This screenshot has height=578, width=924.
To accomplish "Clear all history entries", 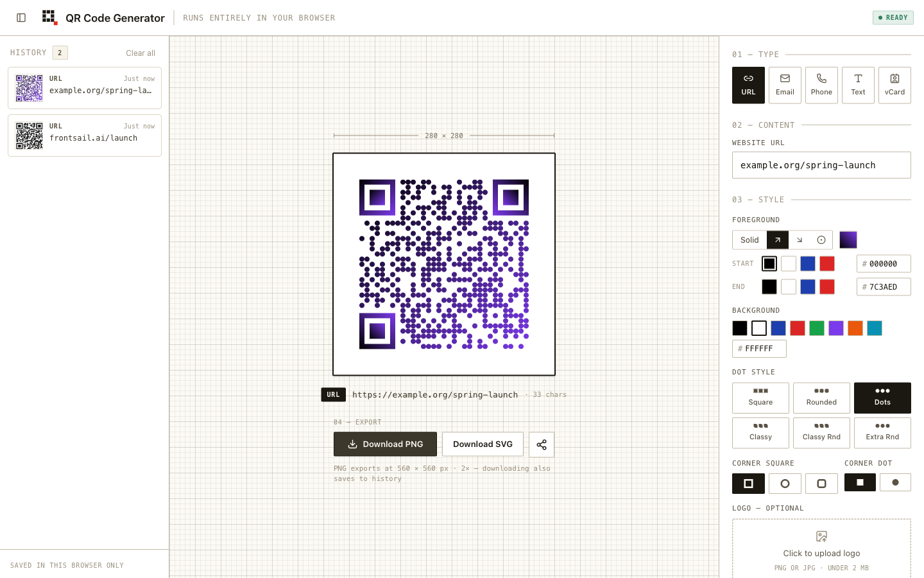I will click(141, 53).
